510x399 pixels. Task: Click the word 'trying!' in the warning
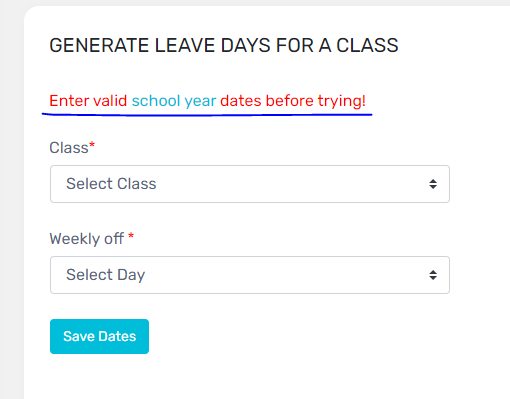point(342,101)
